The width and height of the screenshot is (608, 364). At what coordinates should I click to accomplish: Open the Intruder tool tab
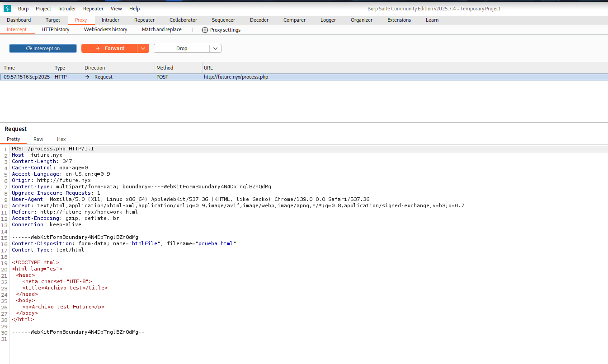coord(110,20)
